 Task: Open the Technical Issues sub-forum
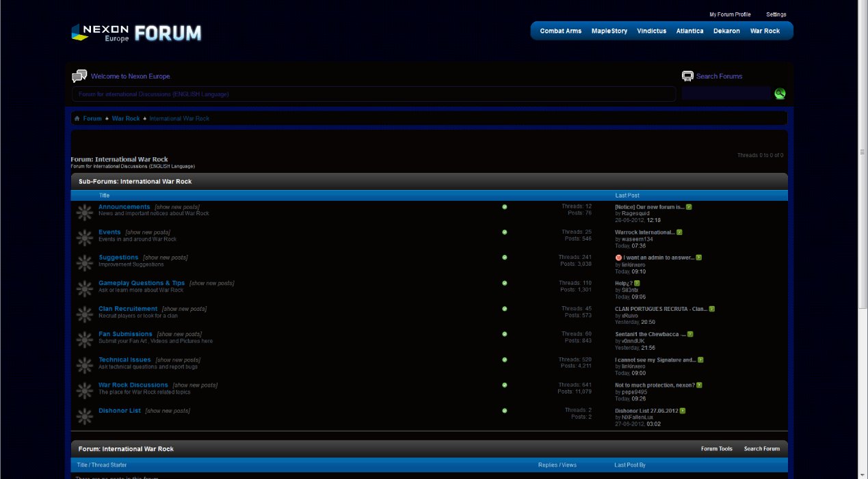(x=124, y=359)
